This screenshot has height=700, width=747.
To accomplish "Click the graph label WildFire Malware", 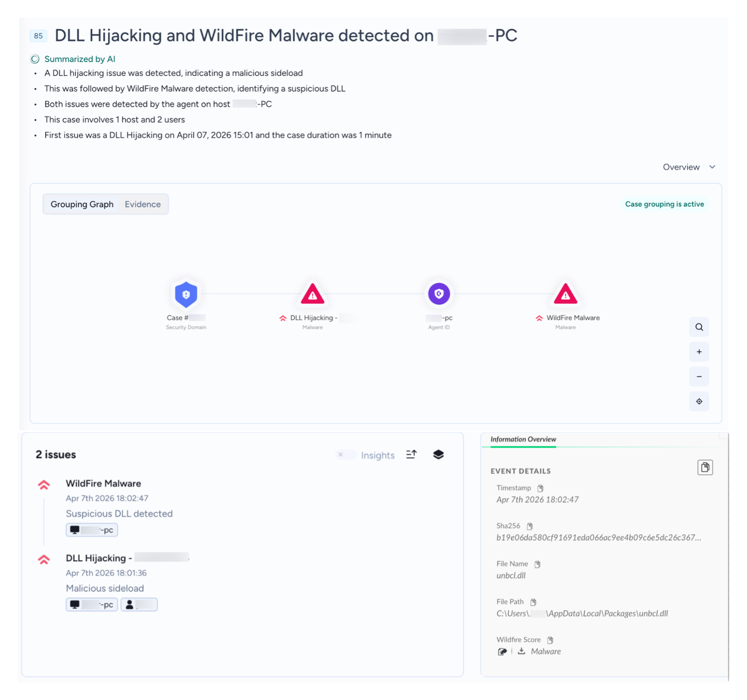I will [573, 318].
